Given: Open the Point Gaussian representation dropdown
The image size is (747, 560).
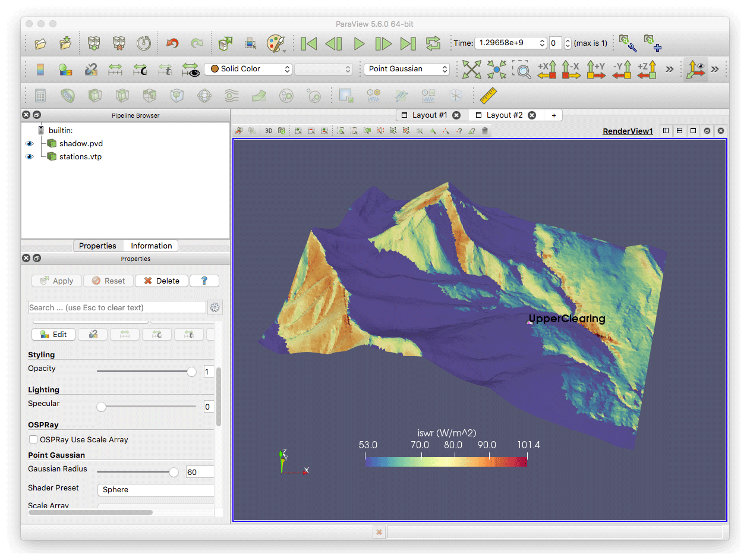Looking at the screenshot, I should pyautogui.click(x=407, y=69).
